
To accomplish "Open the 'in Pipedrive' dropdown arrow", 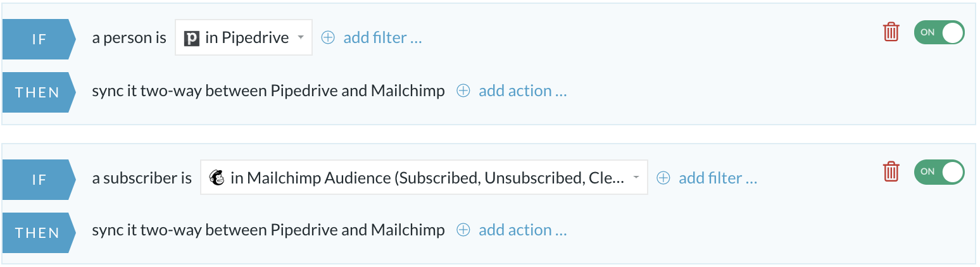I will point(300,38).
